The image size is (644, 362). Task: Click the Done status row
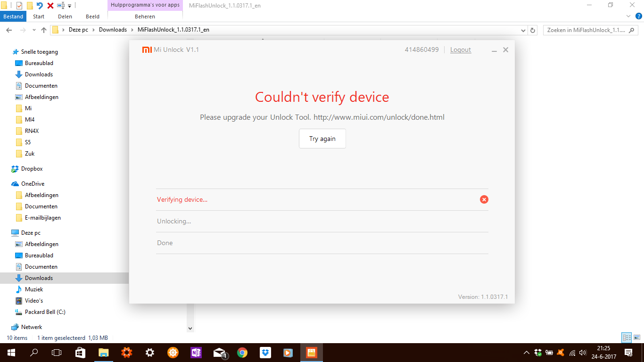click(x=322, y=243)
